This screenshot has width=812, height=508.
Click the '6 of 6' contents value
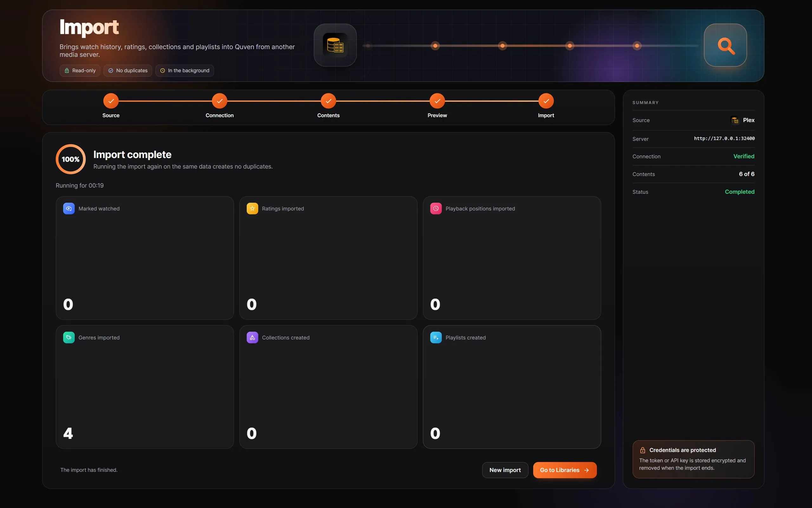[x=747, y=174]
